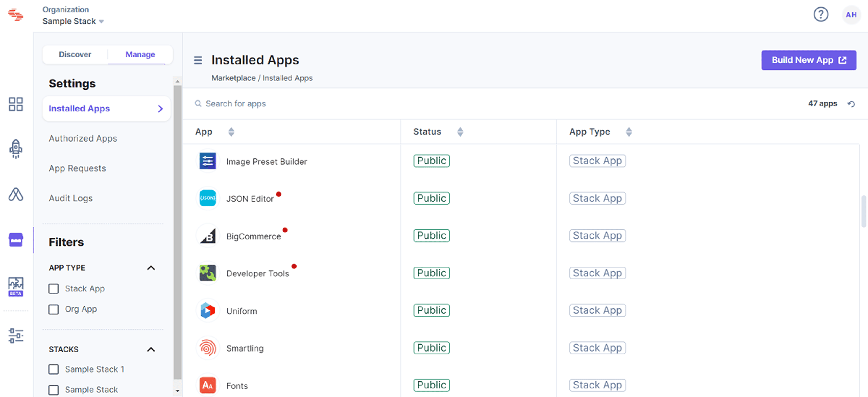Open the BETA puzzle icon in left rail
The height and width of the screenshot is (397, 868).
[16, 286]
